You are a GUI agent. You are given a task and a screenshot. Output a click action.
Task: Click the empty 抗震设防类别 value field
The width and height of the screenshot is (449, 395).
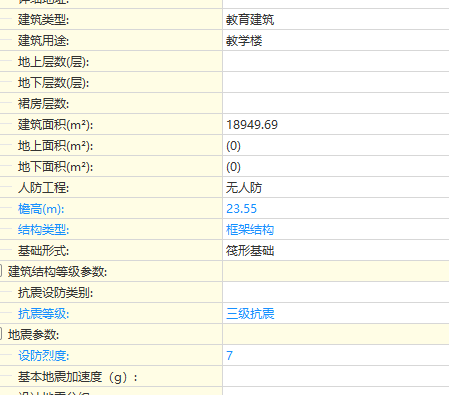click(x=336, y=292)
